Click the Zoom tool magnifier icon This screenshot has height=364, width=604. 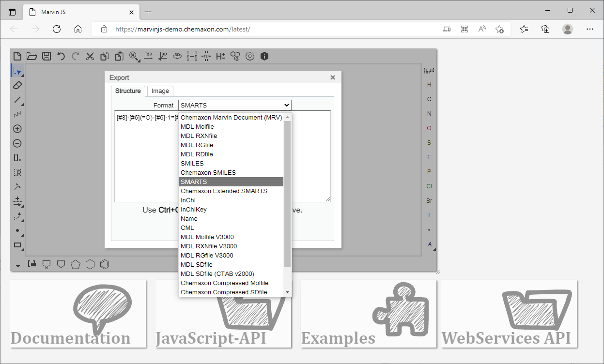pyautogui.click(x=134, y=56)
